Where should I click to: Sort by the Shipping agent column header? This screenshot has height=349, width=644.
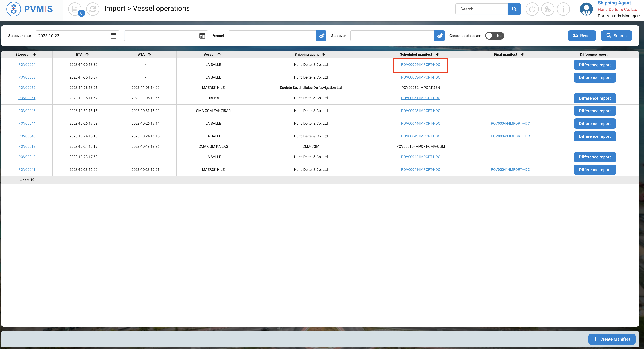coord(306,55)
